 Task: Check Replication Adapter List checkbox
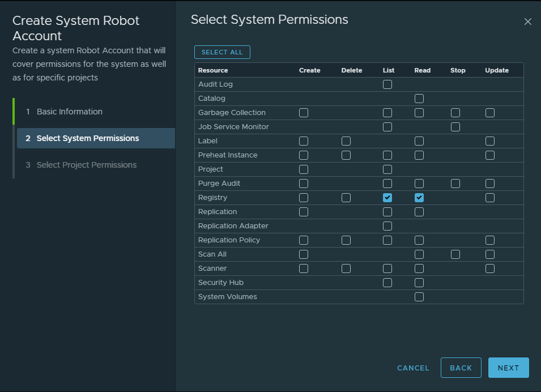point(387,226)
